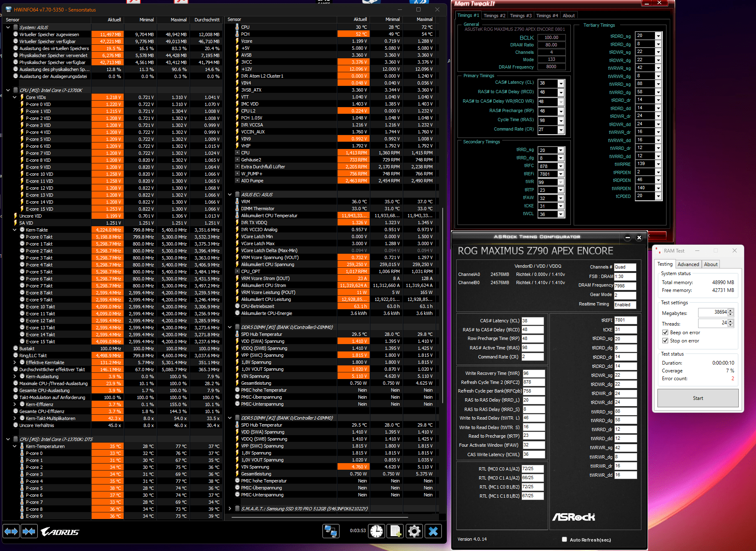This screenshot has width=756, height=551.
Task: Click the clock reset timer icon in HWiNFO
Action: pyautogui.click(x=377, y=531)
